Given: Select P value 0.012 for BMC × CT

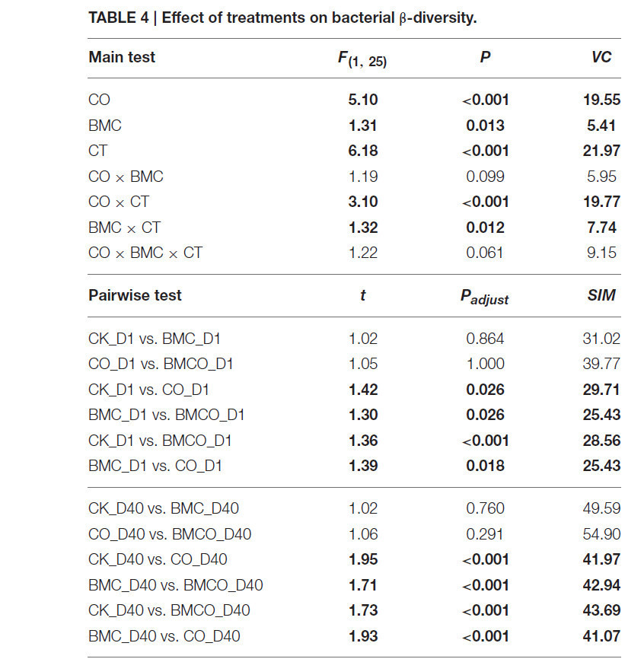Looking at the screenshot, I should (485, 228).
